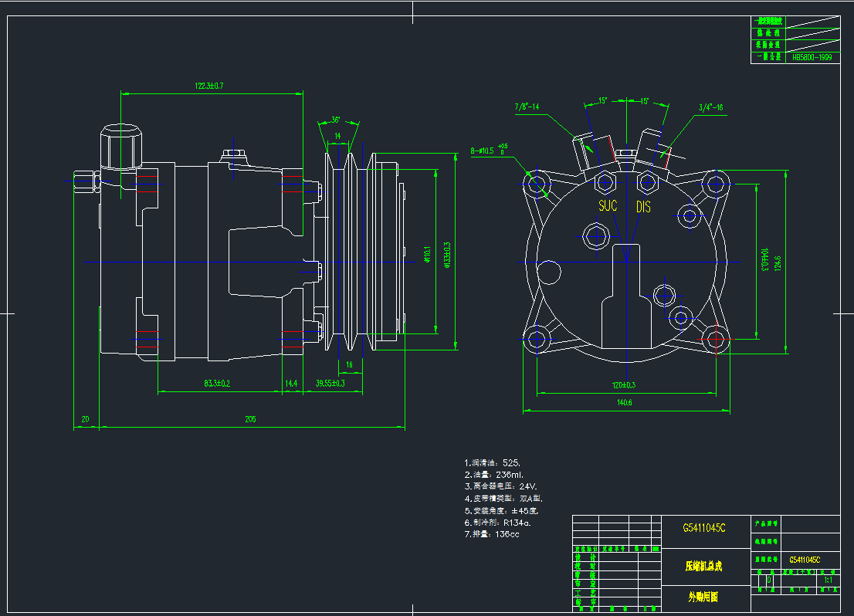Click the 8-φ10.5 hole callout text

click(x=486, y=151)
